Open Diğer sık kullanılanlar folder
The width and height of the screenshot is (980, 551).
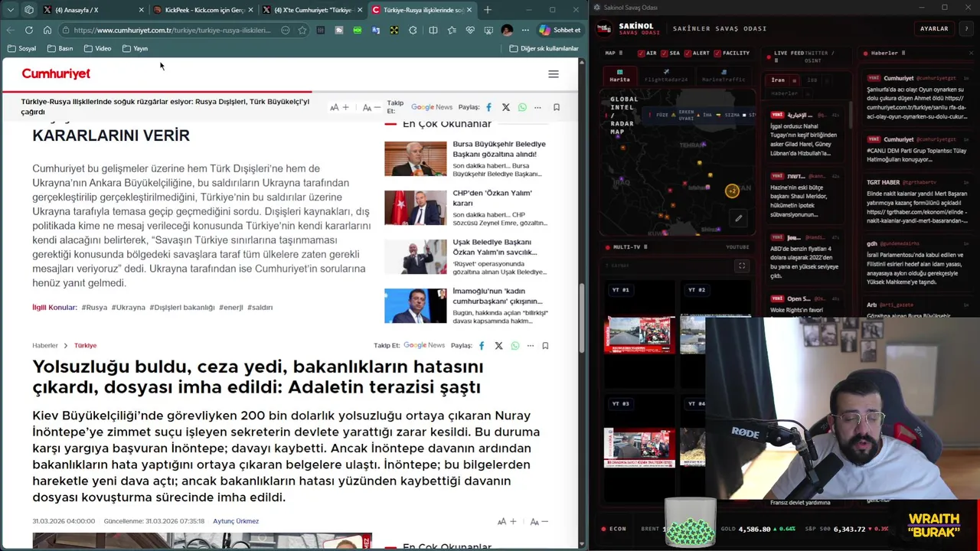(x=544, y=48)
